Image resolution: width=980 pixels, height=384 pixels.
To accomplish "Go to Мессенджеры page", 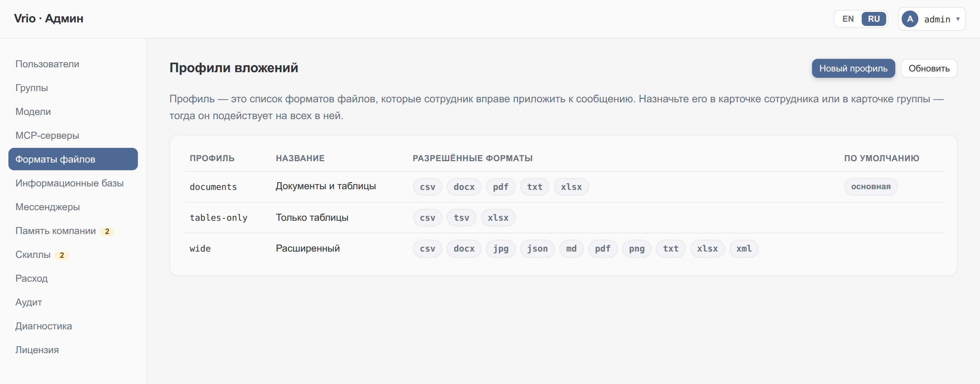I will coord(73,207).
